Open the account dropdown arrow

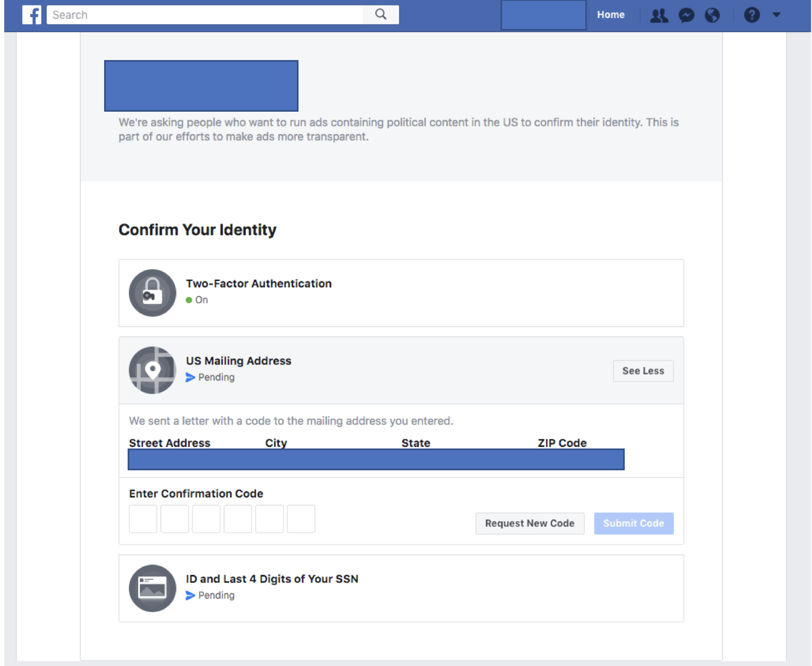tap(776, 15)
